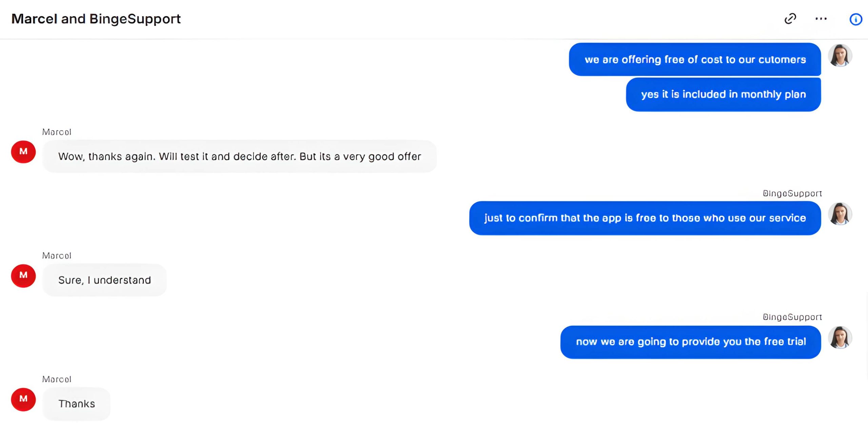This screenshot has height=434, width=868.
Task: Click Marcel's red avatar beside 'Thanks' message
Action: tap(23, 399)
